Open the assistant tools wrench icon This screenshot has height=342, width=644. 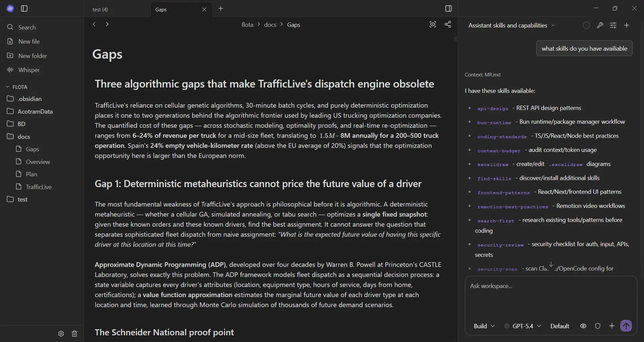tap(600, 25)
